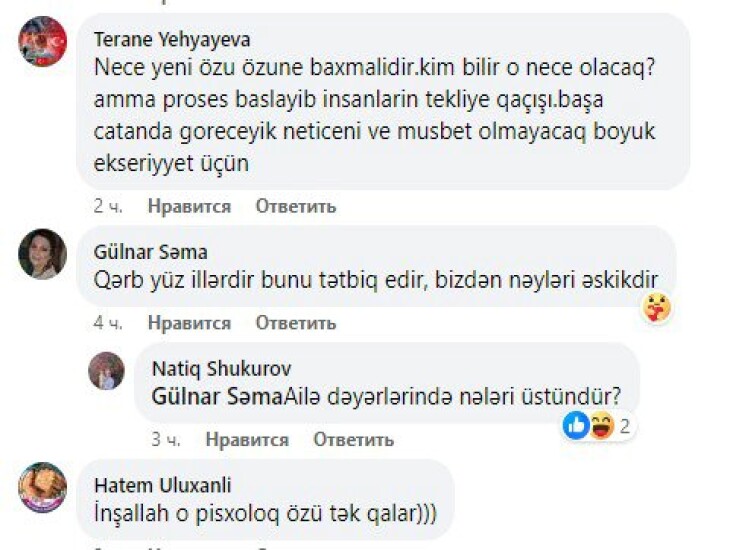The image size is (730, 550).
Task: Open Gülnar Səma's avatar photo
Action: tap(42, 254)
